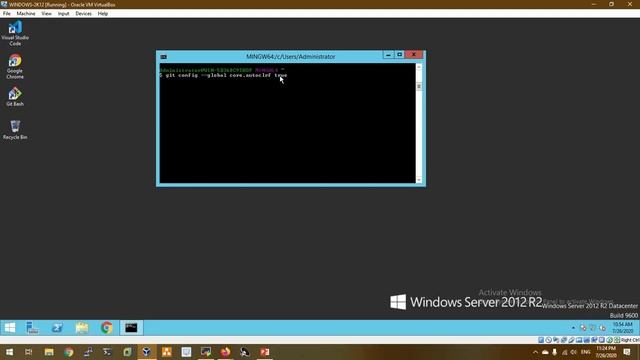Open the VirtualBox Input menu
Image resolution: width=640 pixels, height=360 pixels.
[63, 13]
